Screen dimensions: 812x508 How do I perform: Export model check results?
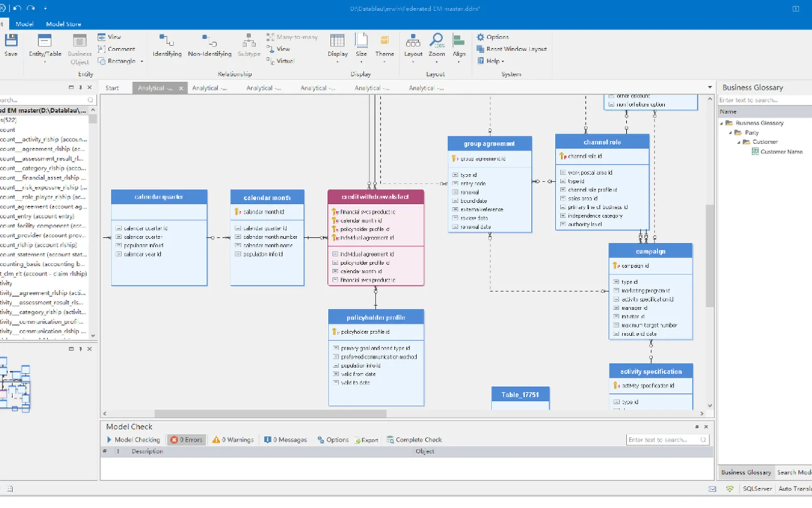point(366,440)
